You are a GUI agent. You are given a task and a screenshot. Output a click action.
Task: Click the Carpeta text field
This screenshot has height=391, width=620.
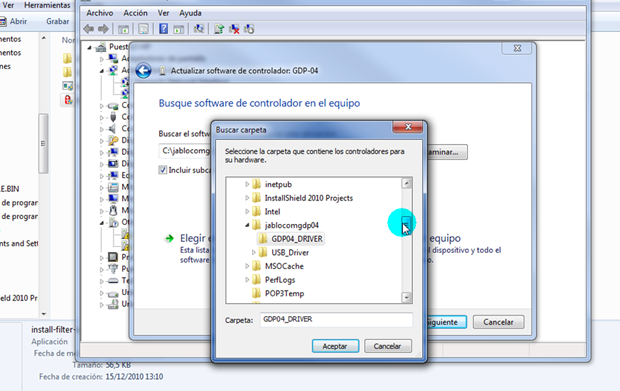click(336, 319)
